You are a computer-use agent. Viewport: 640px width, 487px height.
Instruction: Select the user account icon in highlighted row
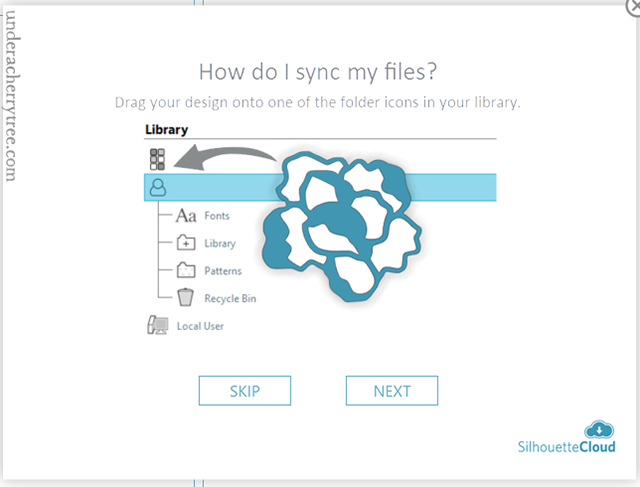(x=158, y=188)
